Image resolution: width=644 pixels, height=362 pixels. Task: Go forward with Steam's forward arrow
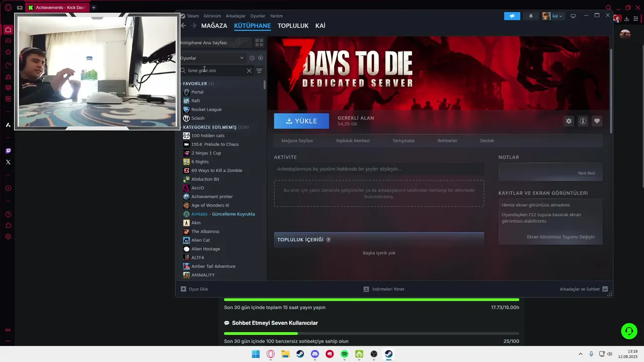[x=194, y=26]
